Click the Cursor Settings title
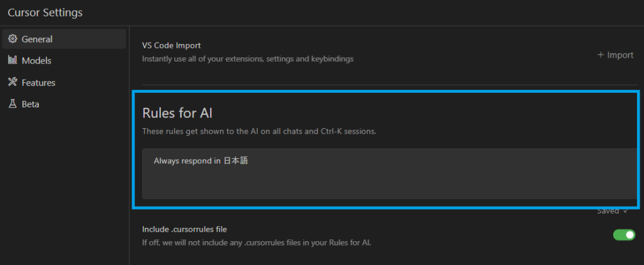The image size is (644, 265). (45, 13)
